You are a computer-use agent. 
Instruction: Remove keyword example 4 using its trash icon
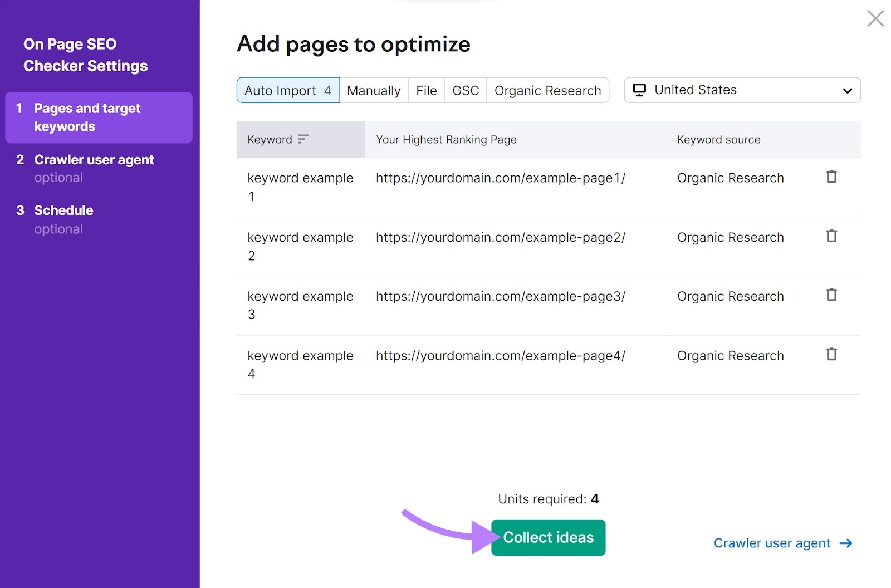[x=831, y=354]
